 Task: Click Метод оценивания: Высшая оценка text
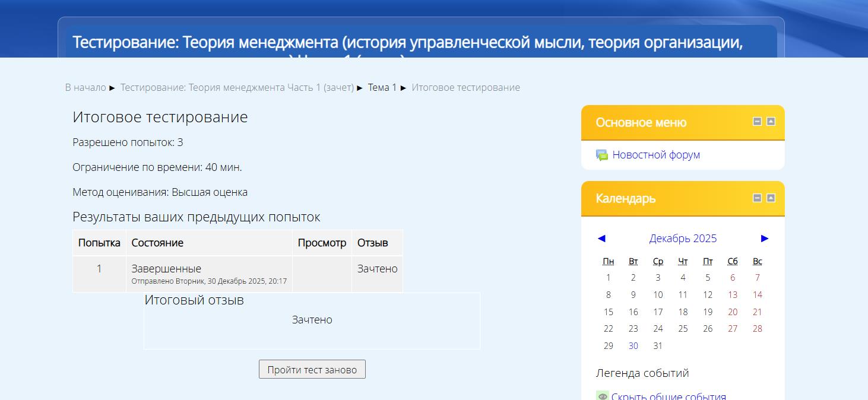pyautogui.click(x=160, y=192)
